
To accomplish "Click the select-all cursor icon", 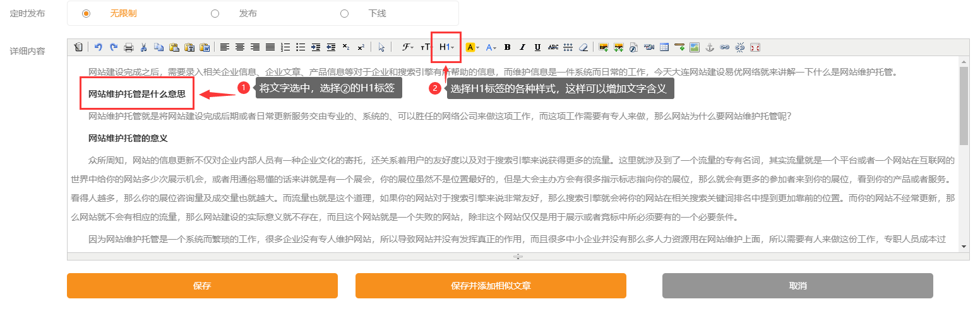I will coord(381,47).
